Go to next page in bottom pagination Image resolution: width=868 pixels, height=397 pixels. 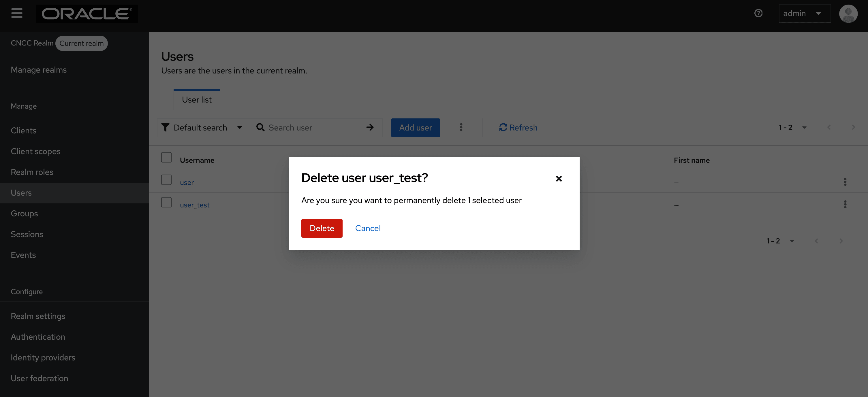(841, 241)
